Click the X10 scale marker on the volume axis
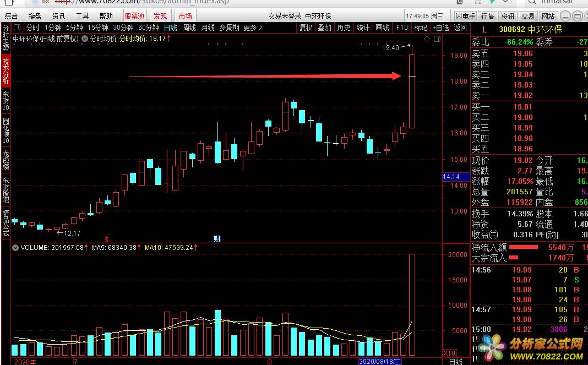 coord(450,353)
